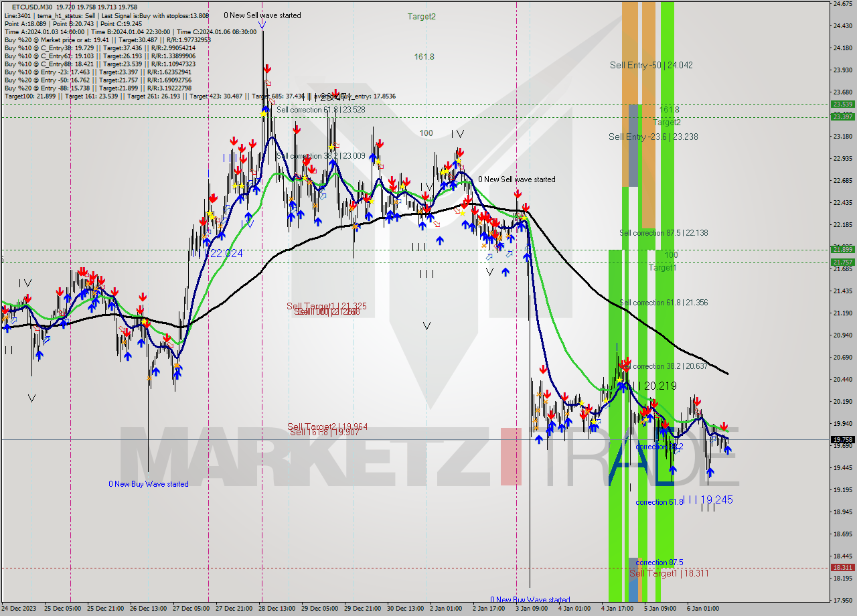857x616 pixels.
Task: Click the 23.180 price axis label
Action: pos(842,137)
